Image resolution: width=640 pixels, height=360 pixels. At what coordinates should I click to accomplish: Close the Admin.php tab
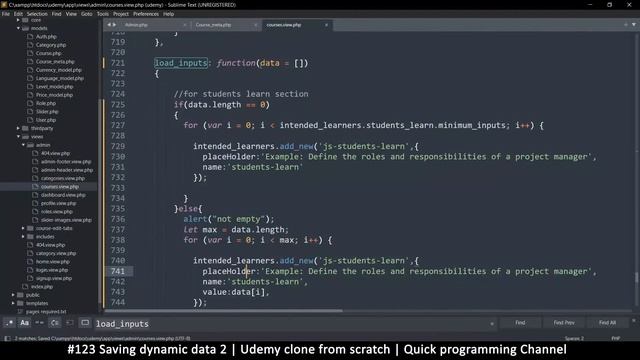[185, 25]
